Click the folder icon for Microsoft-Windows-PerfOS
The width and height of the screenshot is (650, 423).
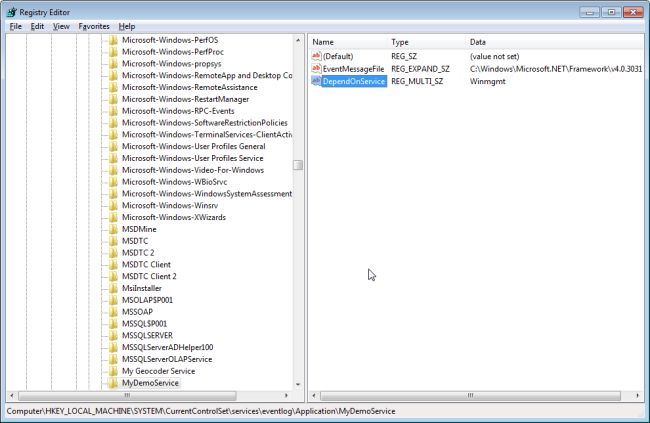(x=113, y=40)
